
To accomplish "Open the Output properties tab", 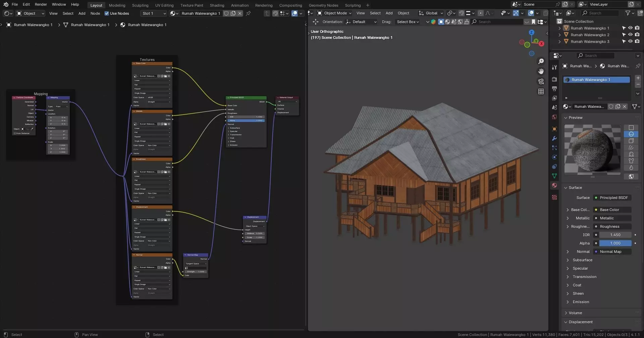I will click(554, 89).
